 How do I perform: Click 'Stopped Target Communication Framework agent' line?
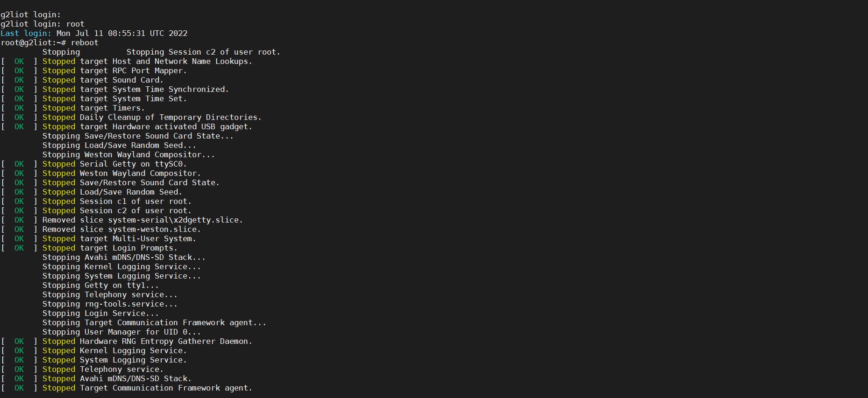click(x=147, y=388)
